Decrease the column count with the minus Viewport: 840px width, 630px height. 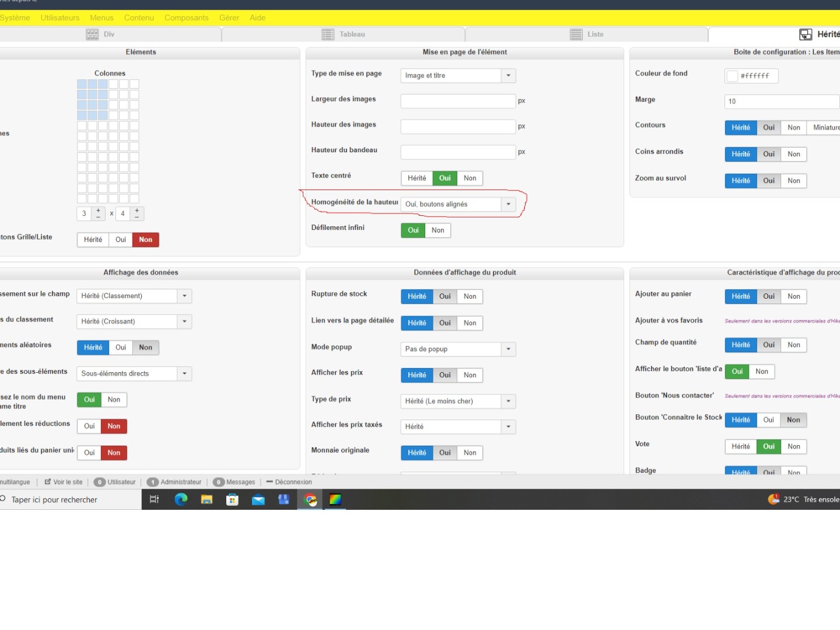(x=98, y=217)
